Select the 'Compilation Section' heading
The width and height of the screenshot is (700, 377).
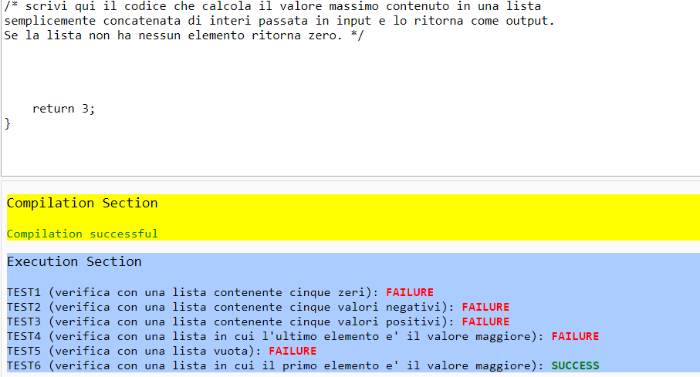[82, 203]
